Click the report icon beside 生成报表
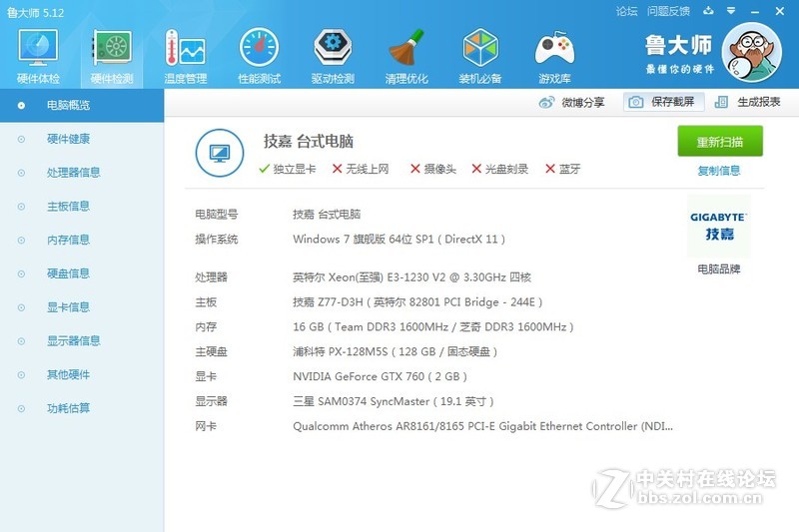Viewport: 799px width, 532px height. pyautogui.click(x=721, y=103)
